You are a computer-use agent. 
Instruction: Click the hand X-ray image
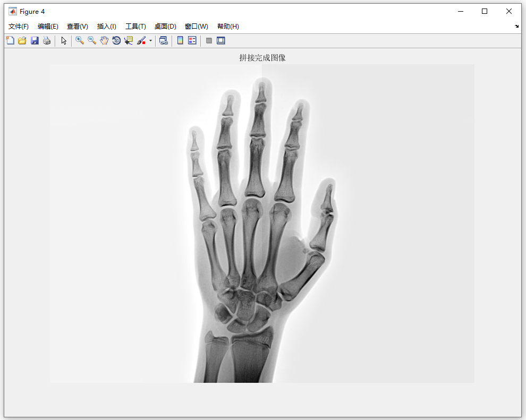[x=262, y=224]
